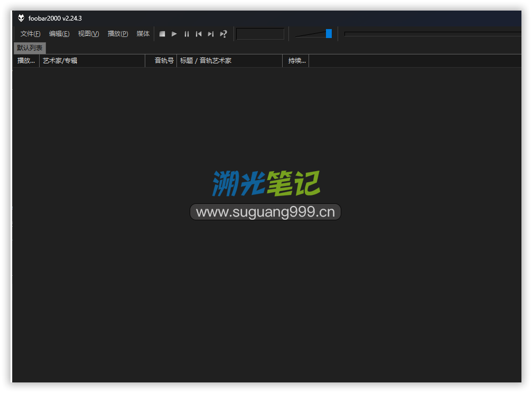This screenshot has height=393, width=532.
Task: Open the 媒体 menu
Action: [143, 34]
